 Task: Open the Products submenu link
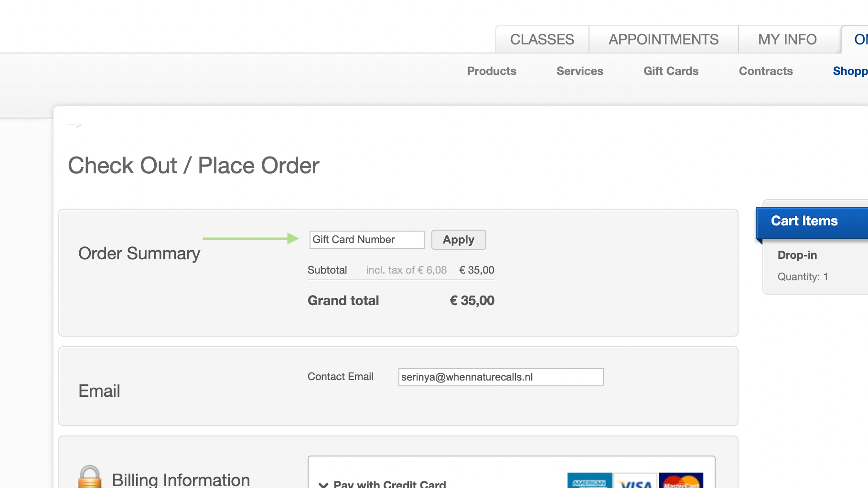pyautogui.click(x=491, y=71)
